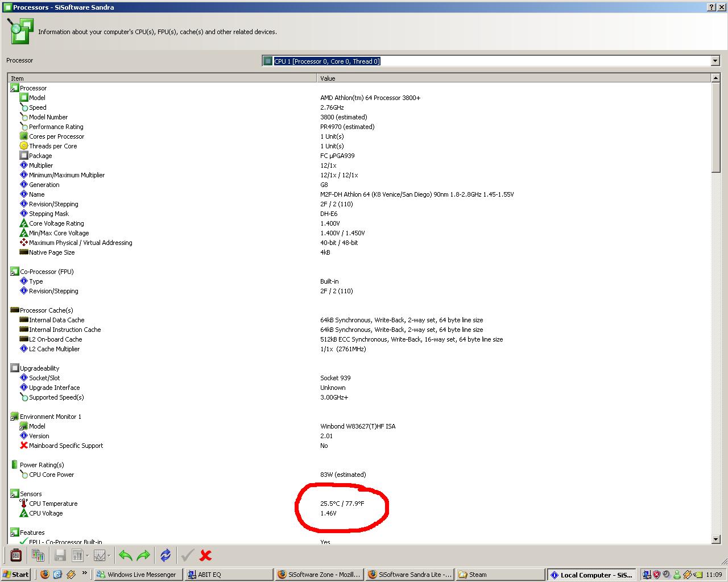Collapse the Power Rating(s) section

coord(15,465)
